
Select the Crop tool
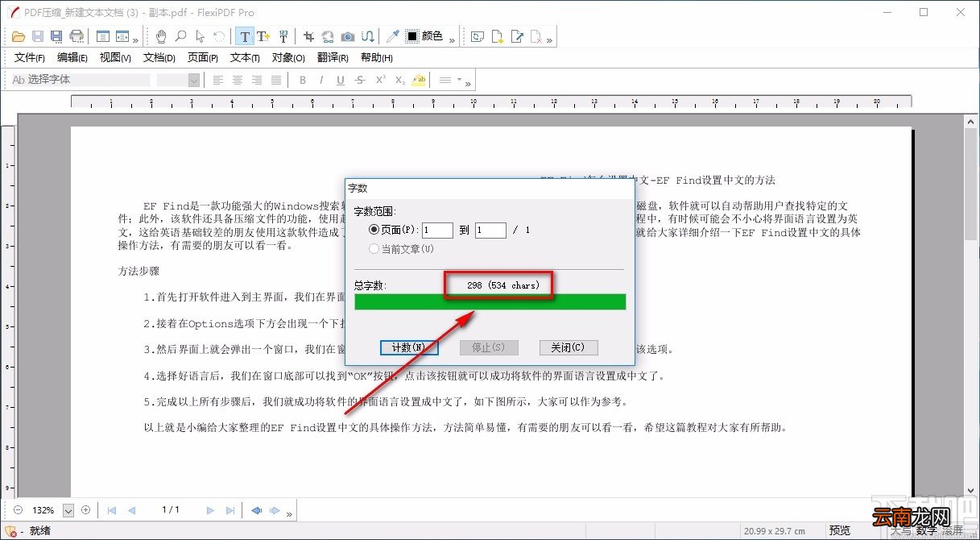tap(308, 36)
